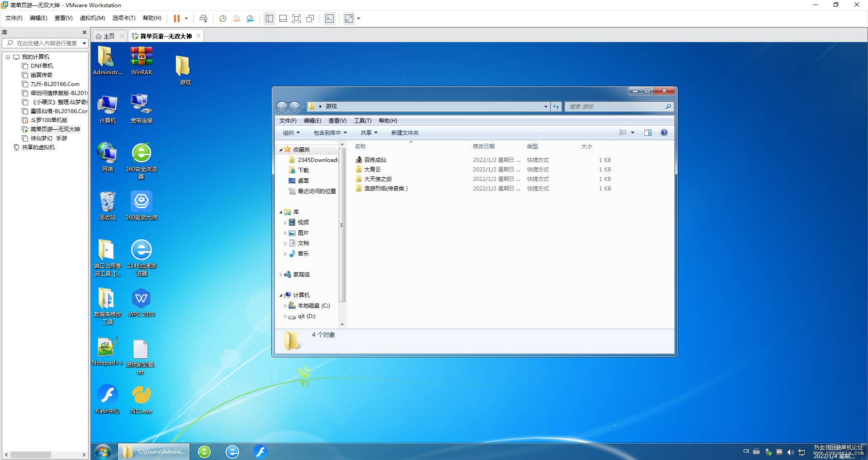Screen dimensions: 868x460
Task: Revert the VM to its previous snapshot
Action: click(x=236, y=19)
